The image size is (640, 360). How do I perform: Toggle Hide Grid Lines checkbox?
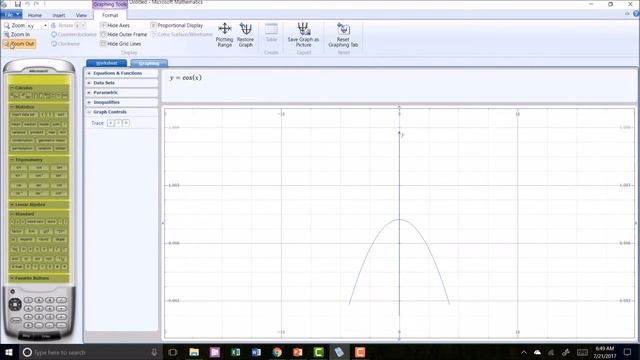click(x=103, y=44)
